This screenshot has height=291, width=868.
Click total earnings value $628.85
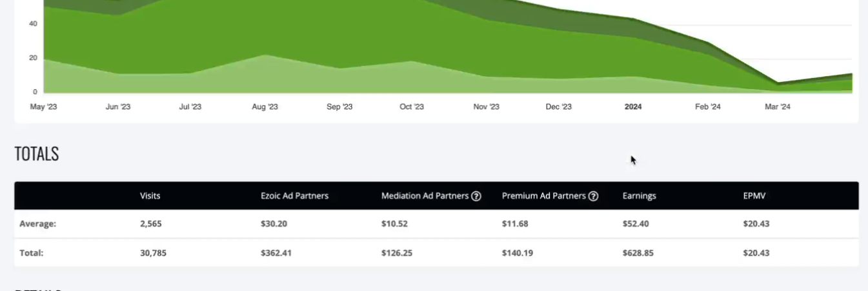click(638, 253)
